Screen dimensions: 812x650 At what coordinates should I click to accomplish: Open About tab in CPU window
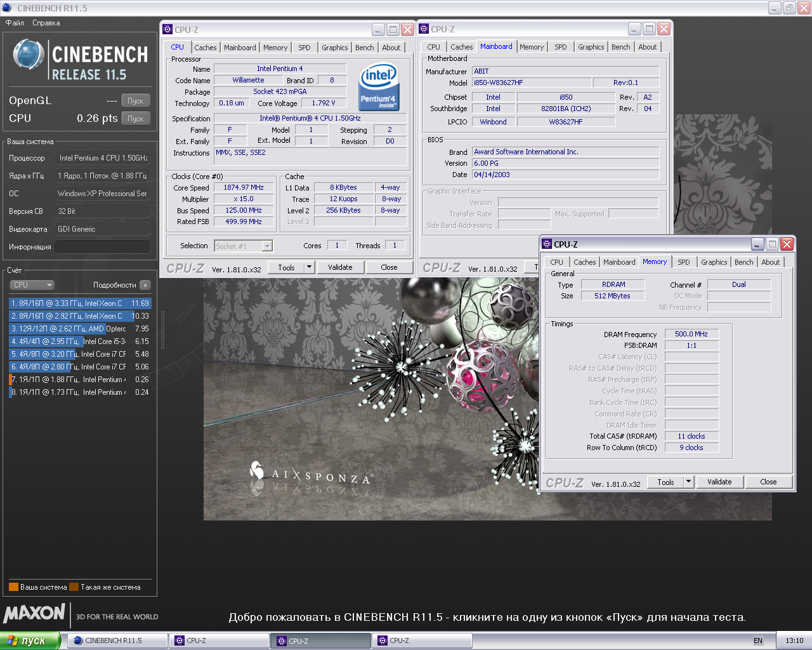(x=391, y=48)
